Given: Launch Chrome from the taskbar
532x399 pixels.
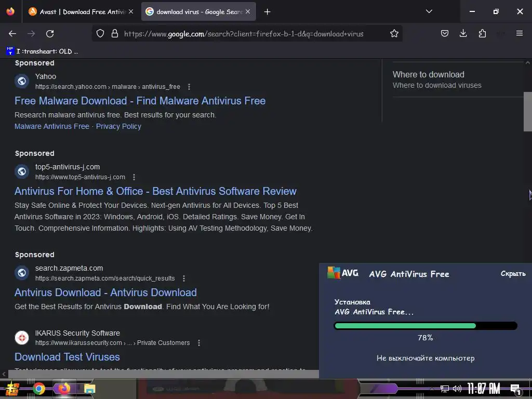Looking at the screenshot, I should point(38,389).
